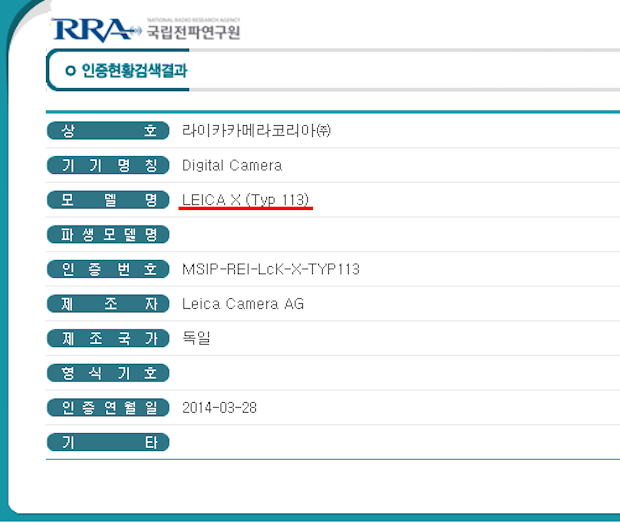Click the underlined LEICA X (Typ 113) text

pos(245,200)
